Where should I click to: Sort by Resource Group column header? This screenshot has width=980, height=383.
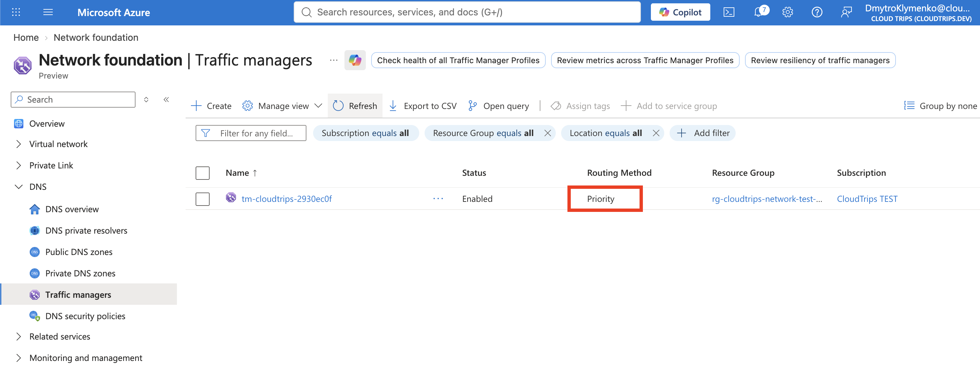tap(743, 173)
